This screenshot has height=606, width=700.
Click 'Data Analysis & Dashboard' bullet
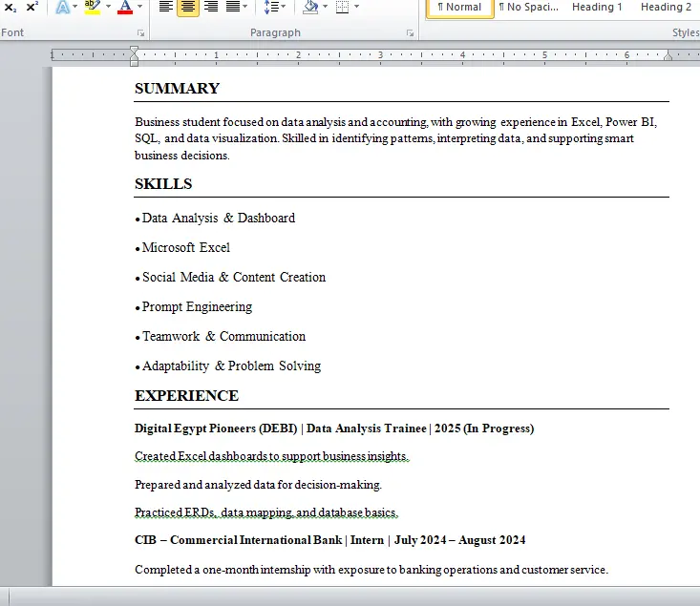[215, 218]
